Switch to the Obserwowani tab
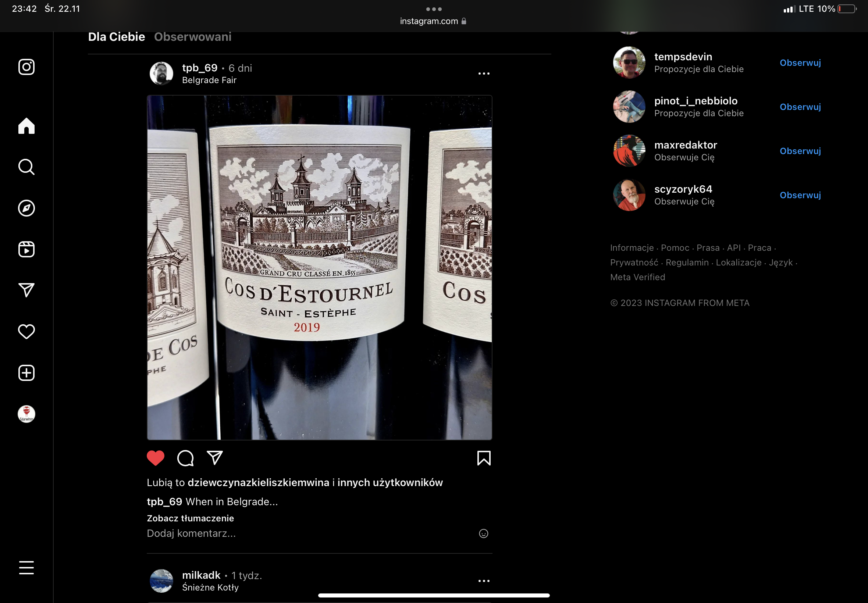The height and width of the screenshot is (603, 868). coord(193,37)
